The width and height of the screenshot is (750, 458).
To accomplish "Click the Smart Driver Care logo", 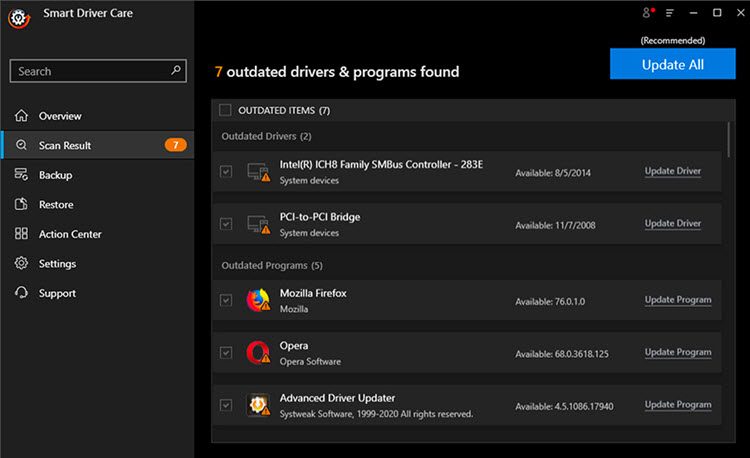I will point(17,16).
